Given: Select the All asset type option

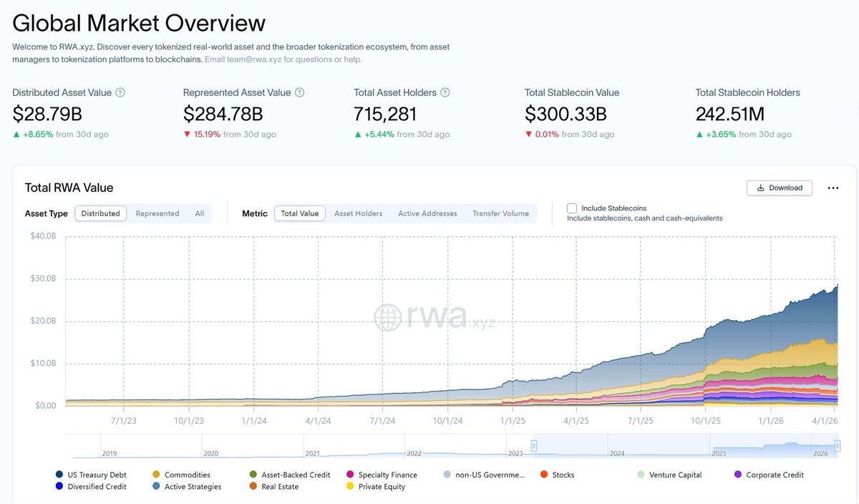Looking at the screenshot, I should [200, 213].
